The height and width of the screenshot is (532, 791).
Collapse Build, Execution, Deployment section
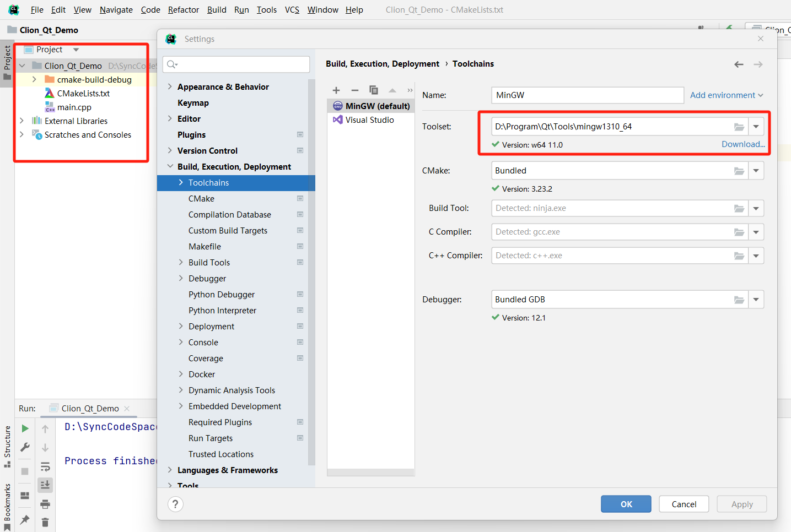click(170, 166)
